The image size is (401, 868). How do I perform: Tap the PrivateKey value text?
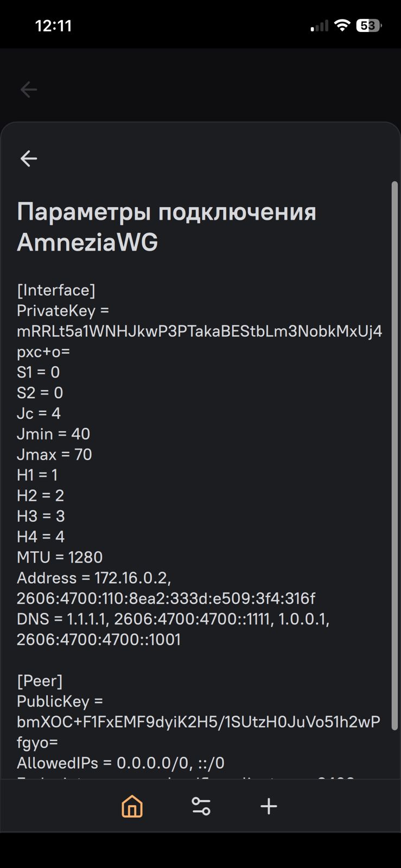pyautogui.click(x=199, y=331)
